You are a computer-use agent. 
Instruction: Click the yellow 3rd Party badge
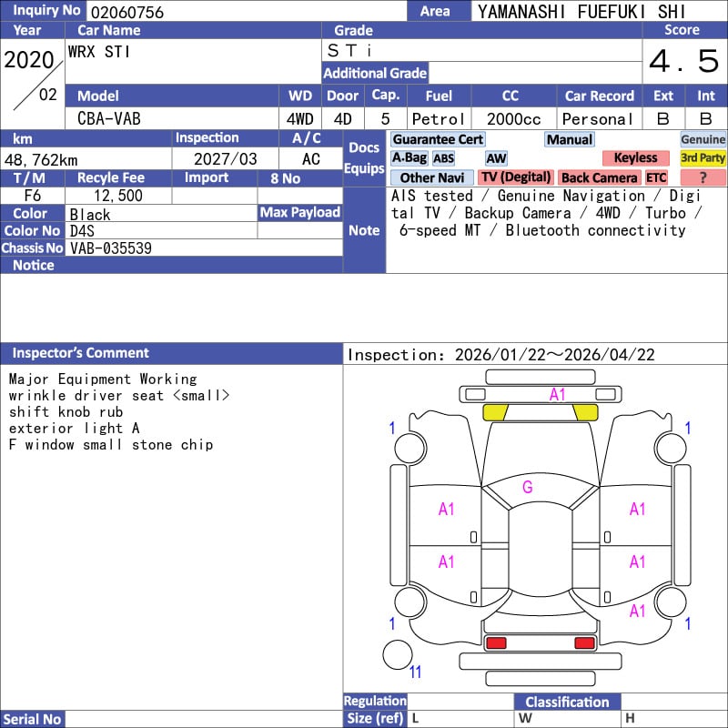click(703, 158)
